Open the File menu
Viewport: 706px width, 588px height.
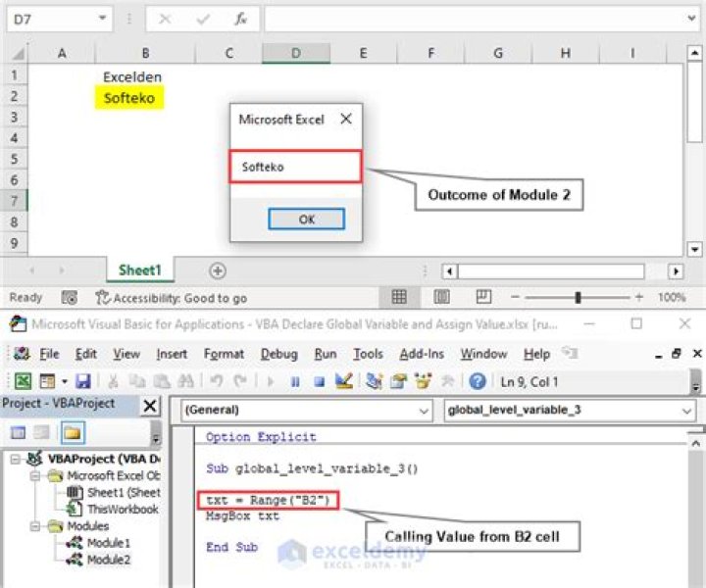(x=49, y=354)
